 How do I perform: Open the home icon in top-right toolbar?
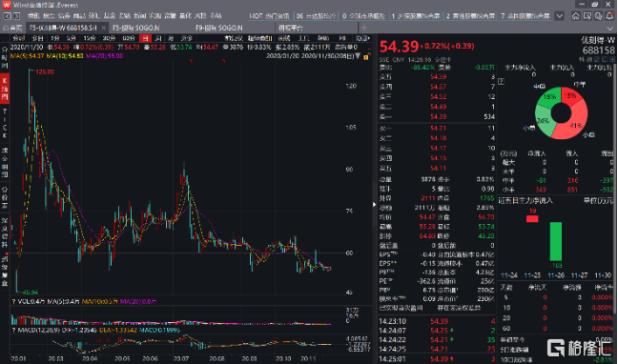(x=576, y=16)
